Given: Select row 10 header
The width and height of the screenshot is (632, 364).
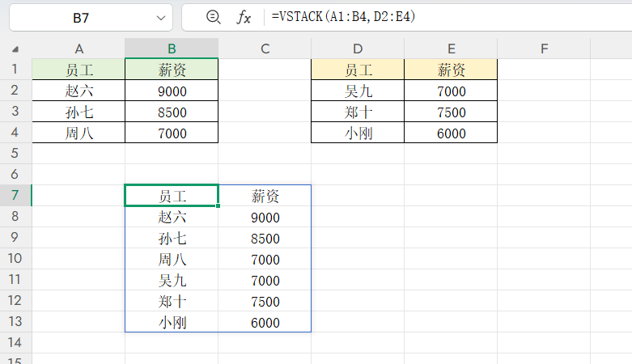Looking at the screenshot, I should (15, 258).
